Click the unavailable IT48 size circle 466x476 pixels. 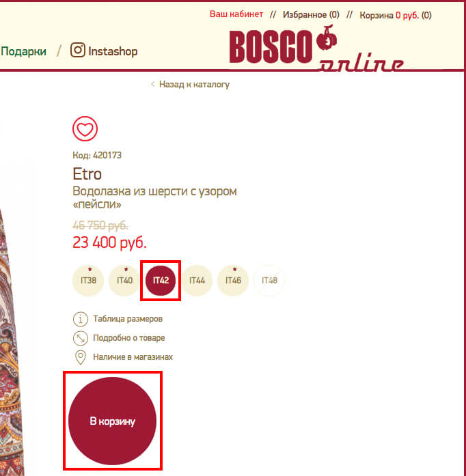tap(269, 280)
